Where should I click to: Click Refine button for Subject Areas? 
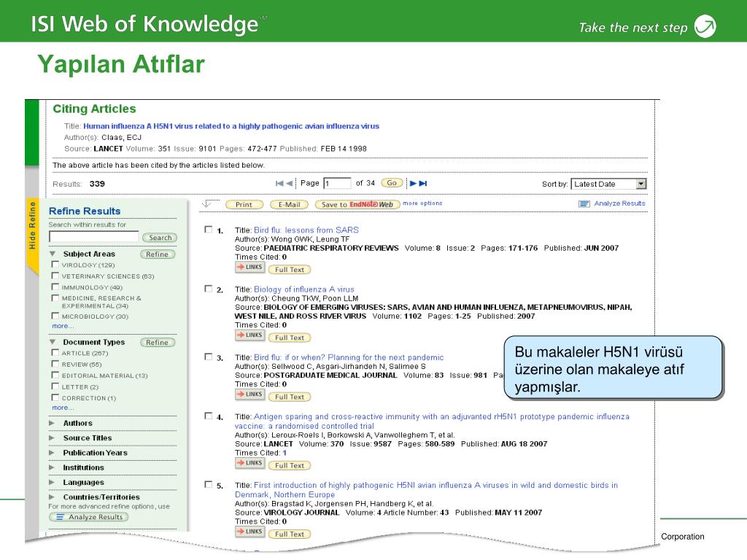[158, 254]
